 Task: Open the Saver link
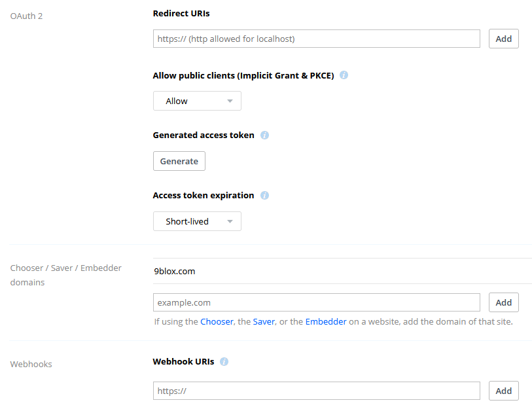point(264,322)
